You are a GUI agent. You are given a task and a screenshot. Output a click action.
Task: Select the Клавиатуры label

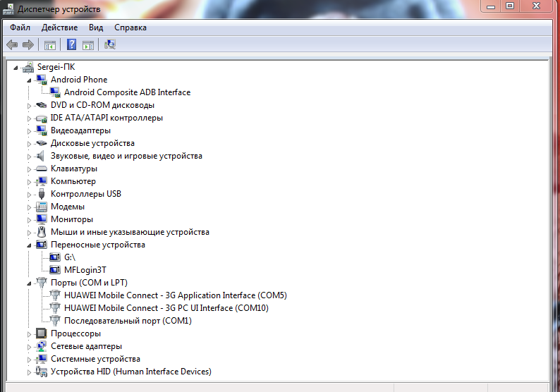tap(74, 169)
